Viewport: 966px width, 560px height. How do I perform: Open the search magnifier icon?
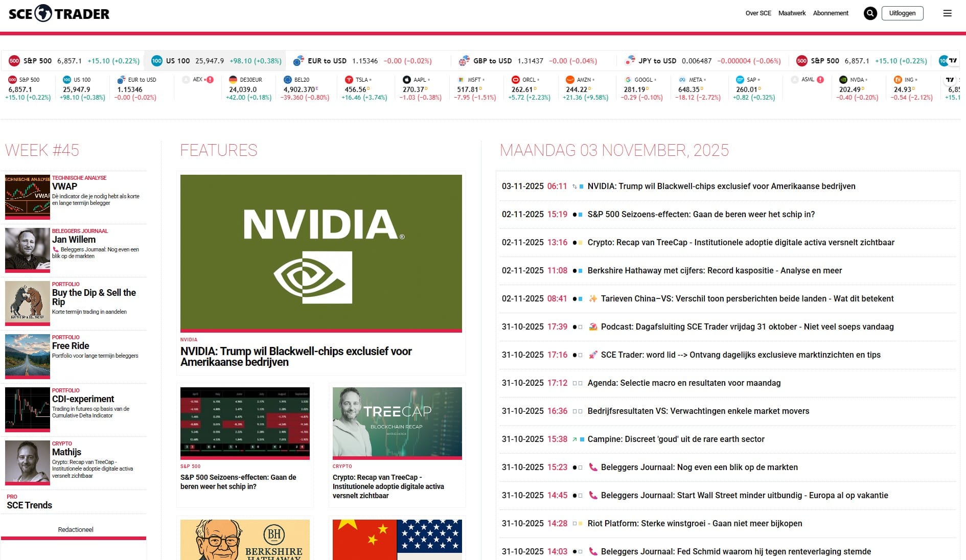pos(870,13)
